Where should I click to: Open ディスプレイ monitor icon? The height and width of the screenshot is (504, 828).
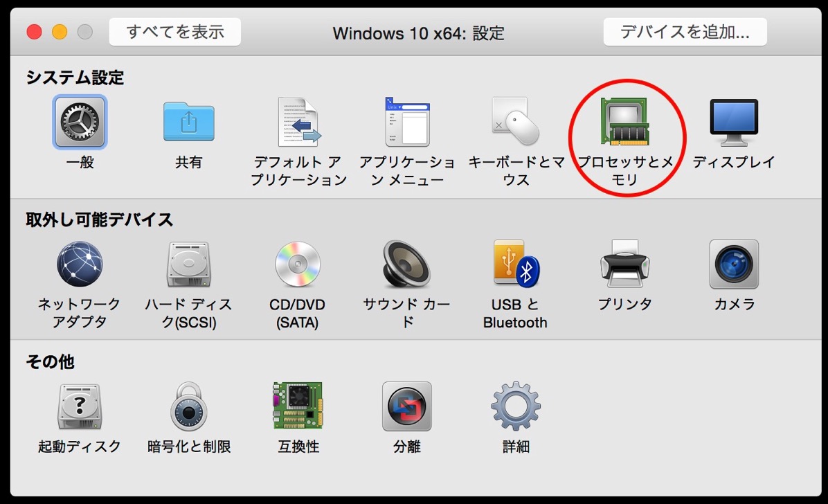point(734,123)
